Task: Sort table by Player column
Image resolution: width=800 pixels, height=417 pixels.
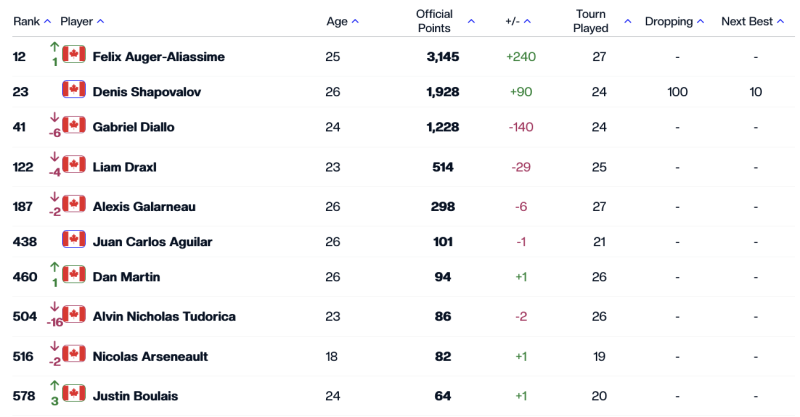Action: [82, 21]
